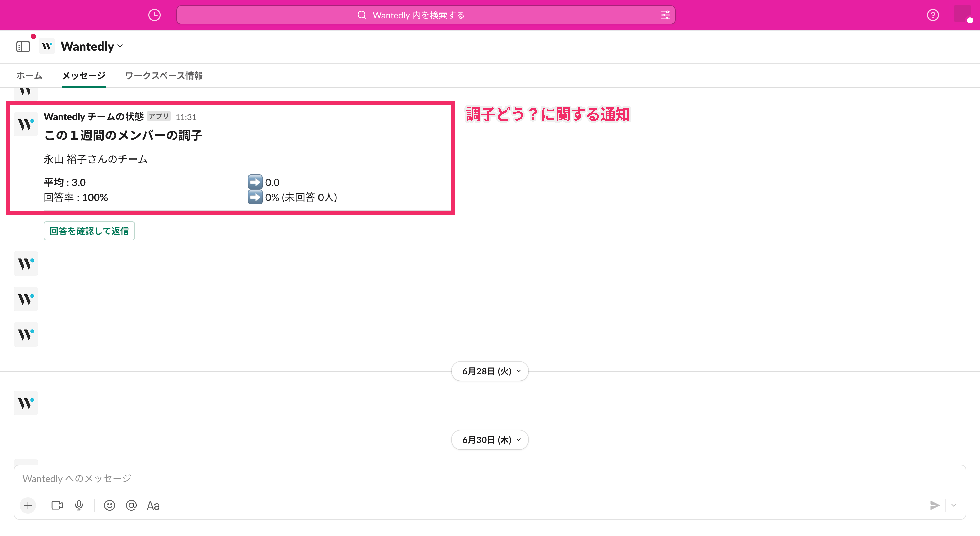Click the 永山 裕子さんのチーム text

point(96,159)
